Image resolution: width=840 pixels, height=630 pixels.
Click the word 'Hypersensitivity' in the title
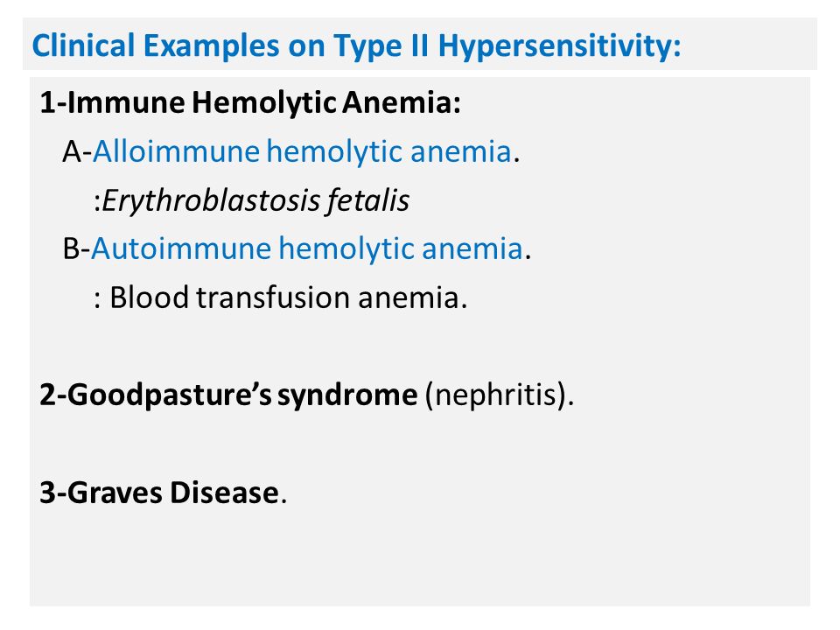[x=559, y=46]
